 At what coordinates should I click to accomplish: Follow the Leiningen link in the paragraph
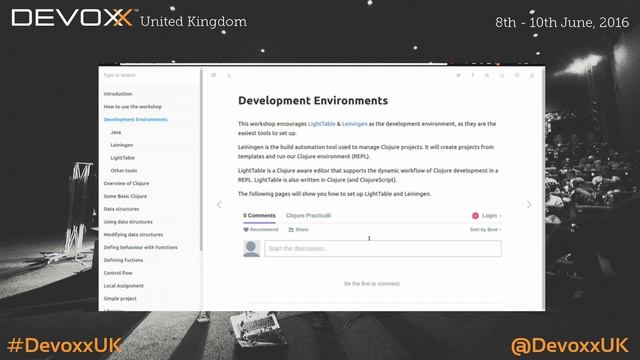[x=354, y=124]
